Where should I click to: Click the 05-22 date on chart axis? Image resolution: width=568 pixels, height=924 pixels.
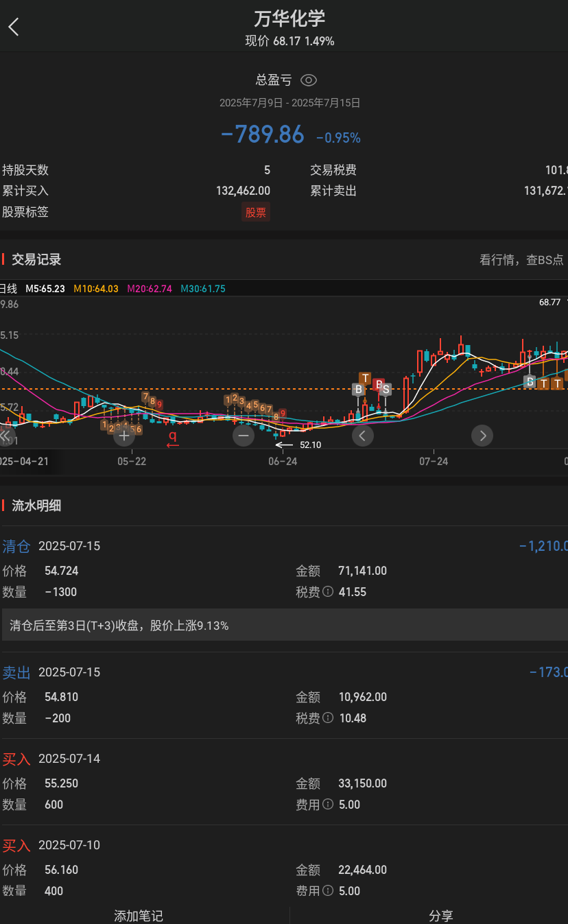132,462
